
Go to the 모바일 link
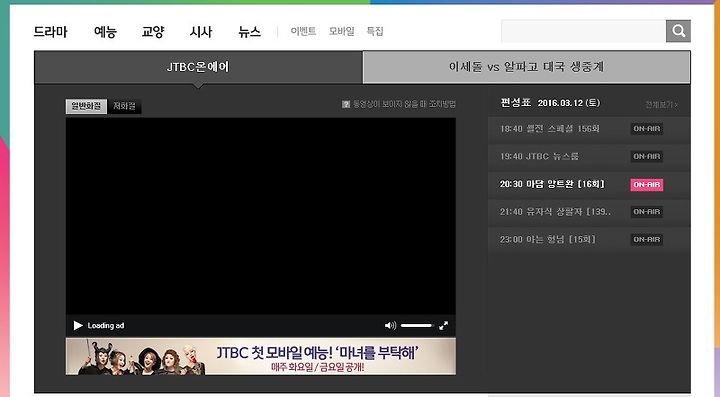pyautogui.click(x=341, y=31)
